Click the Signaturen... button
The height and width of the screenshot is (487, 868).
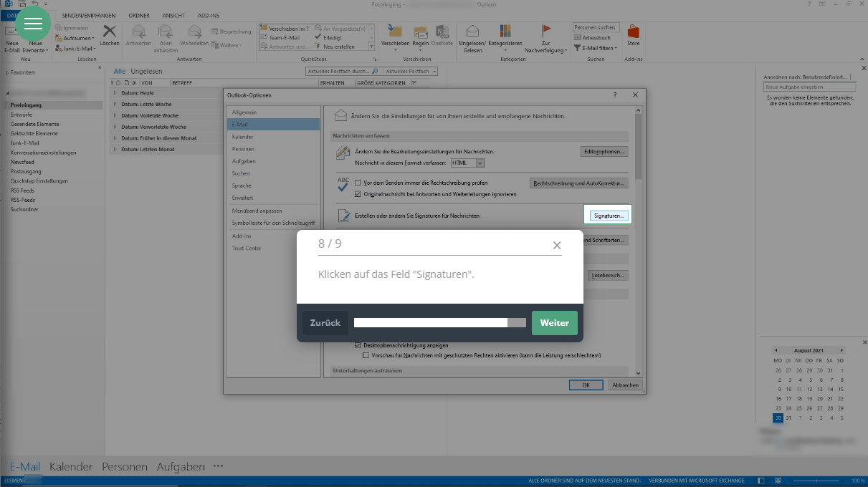[x=608, y=216]
